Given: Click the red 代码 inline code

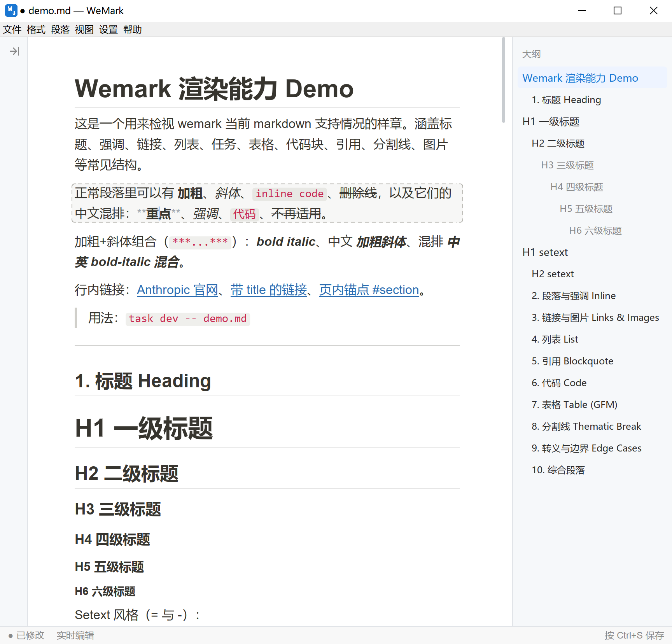Looking at the screenshot, I should point(244,214).
